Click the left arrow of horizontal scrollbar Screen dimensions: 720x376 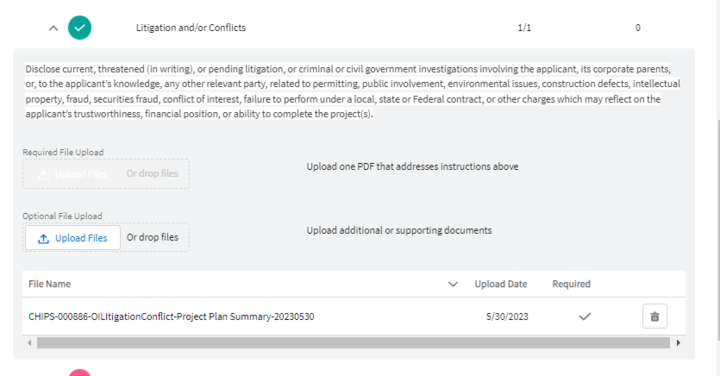pyautogui.click(x=29, y=342)
